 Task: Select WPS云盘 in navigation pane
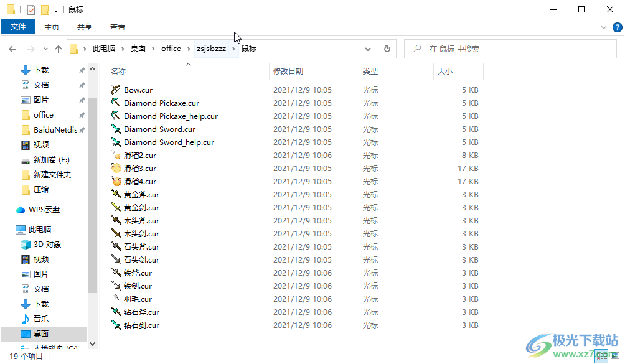[x=44, y=210]
